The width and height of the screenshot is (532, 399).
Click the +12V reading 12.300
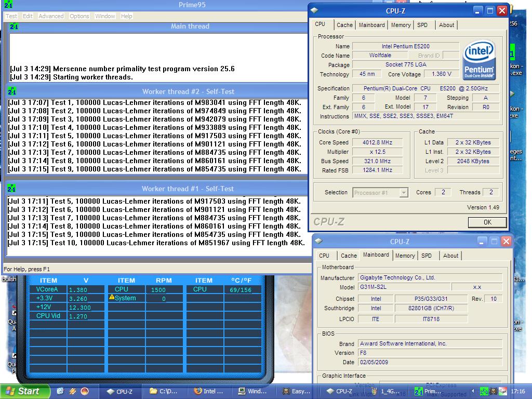pos(79,308)
